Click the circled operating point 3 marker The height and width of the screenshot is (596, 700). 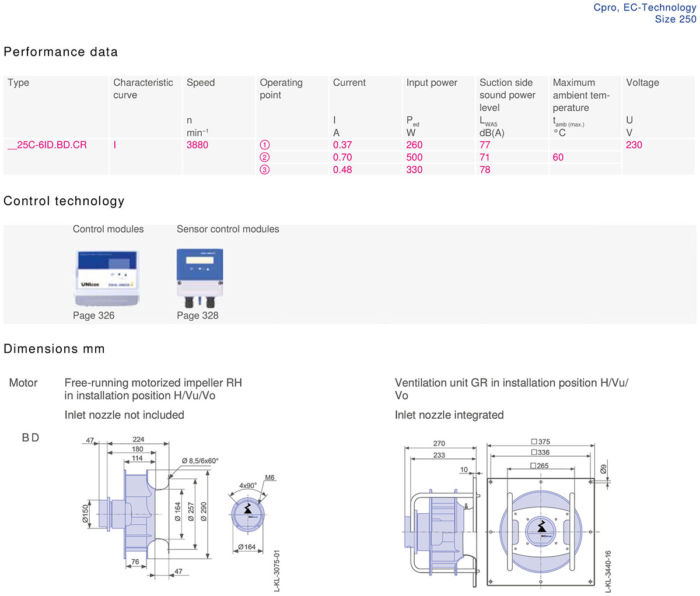click(264, 170)
